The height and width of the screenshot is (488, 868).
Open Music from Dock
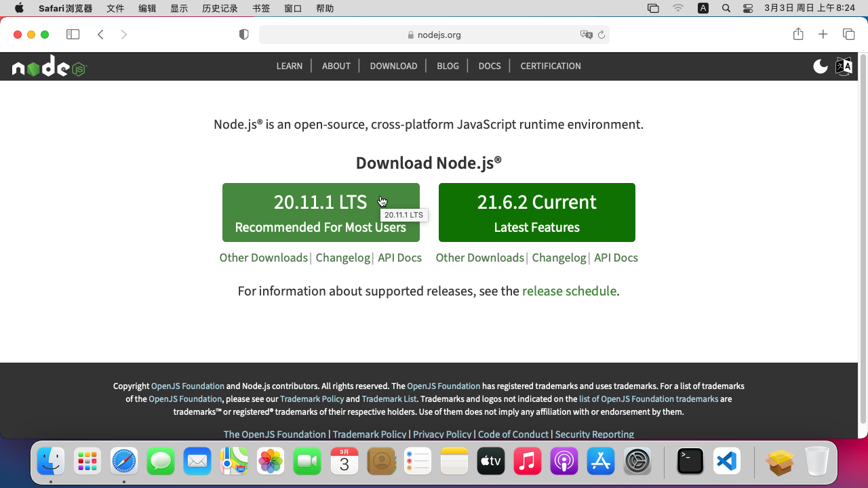click(528, 462)
